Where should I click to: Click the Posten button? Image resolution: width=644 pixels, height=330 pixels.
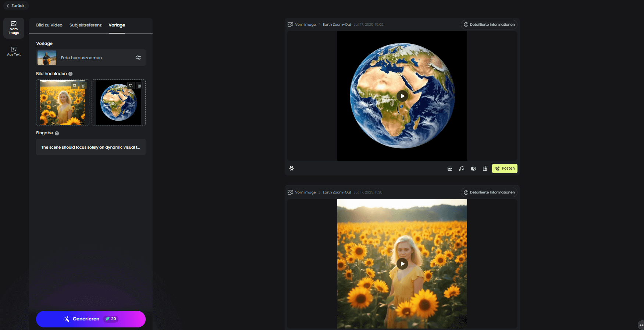(505, 168)
